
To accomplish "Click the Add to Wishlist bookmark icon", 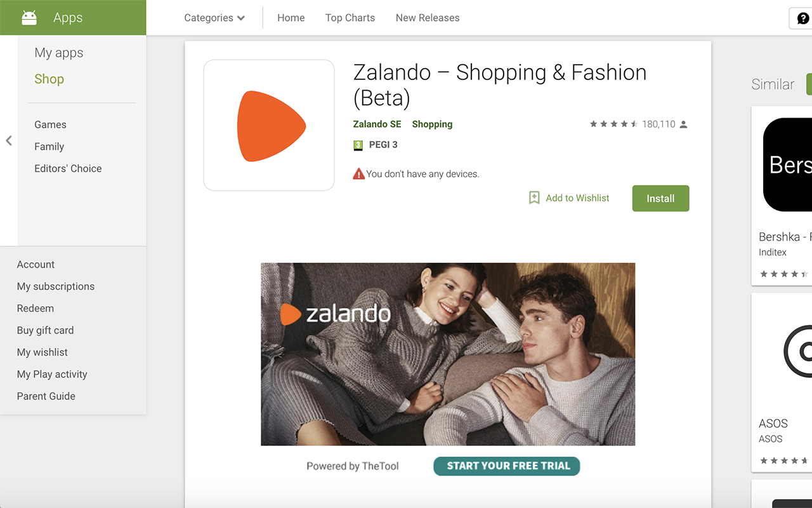I will pos(534,197).
